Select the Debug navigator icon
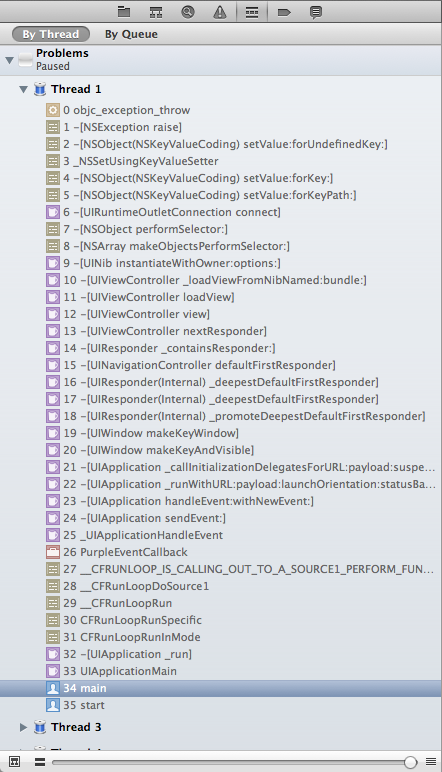 pos(252,11)
